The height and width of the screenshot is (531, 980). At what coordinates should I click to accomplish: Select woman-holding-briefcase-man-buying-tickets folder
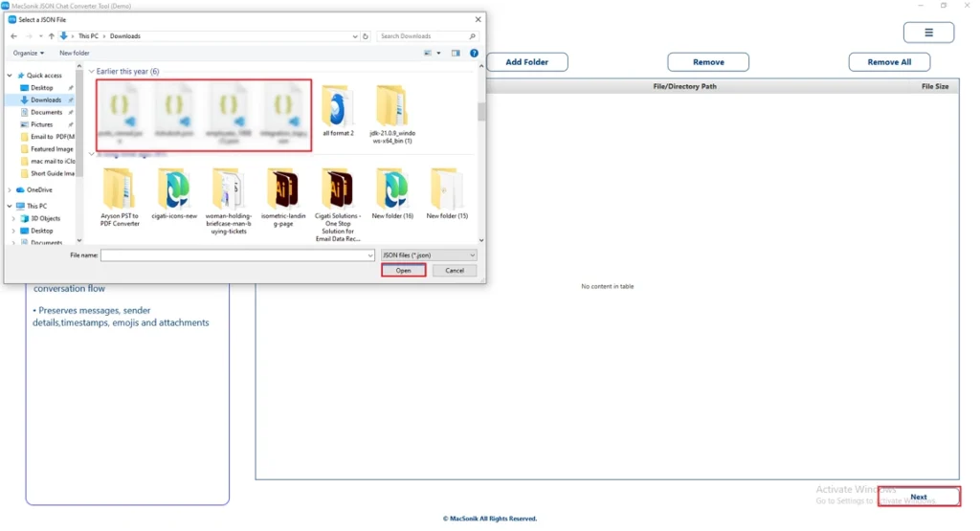[x=229, y=201]
